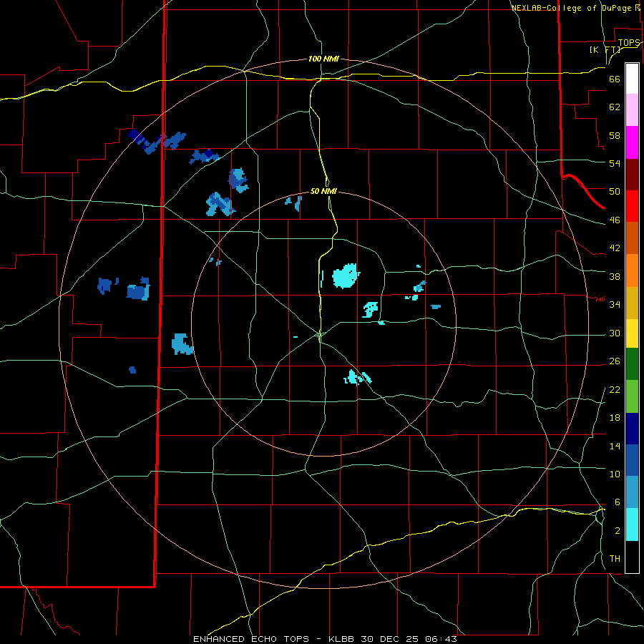Click the bright red legend swatch
The image size is (644, 644).
(x=632, y=206)
